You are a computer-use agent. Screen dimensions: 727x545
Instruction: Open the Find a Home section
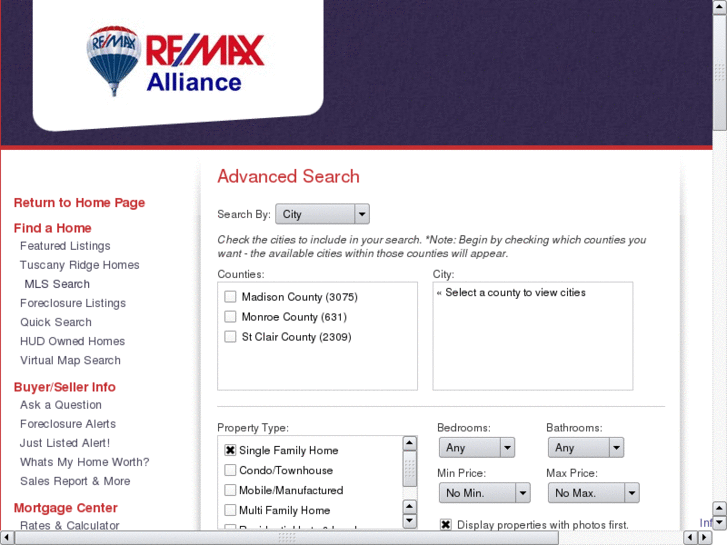coord(52,228)
